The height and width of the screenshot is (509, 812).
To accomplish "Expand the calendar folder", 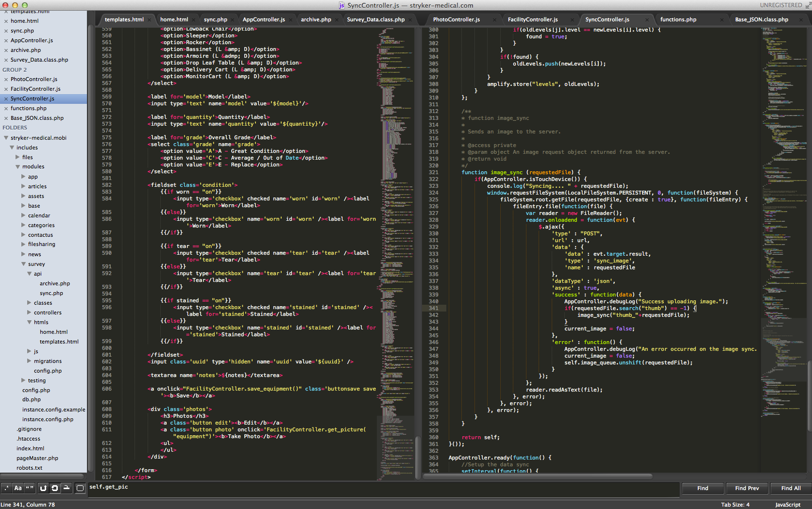I will point(23,215).
